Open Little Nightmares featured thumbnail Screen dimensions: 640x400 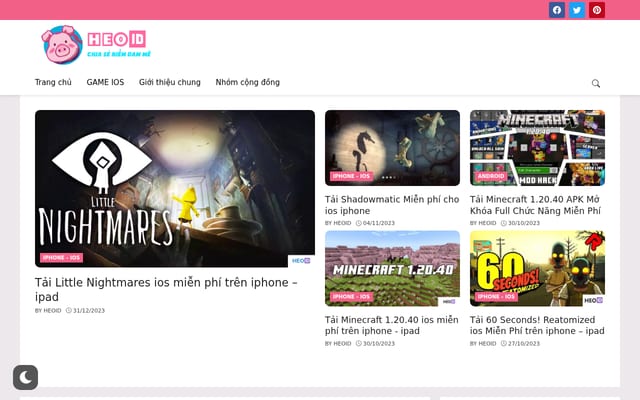click(x=175, y=189)
